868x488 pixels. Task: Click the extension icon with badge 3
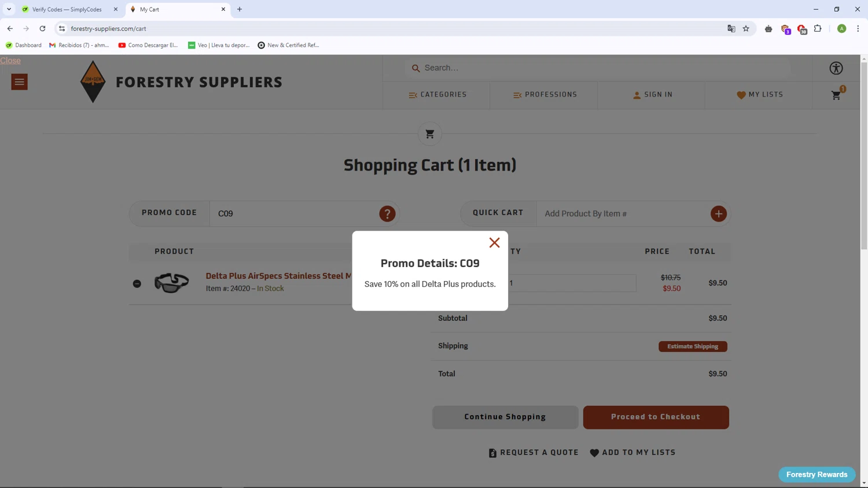click(x=785, y=29)
